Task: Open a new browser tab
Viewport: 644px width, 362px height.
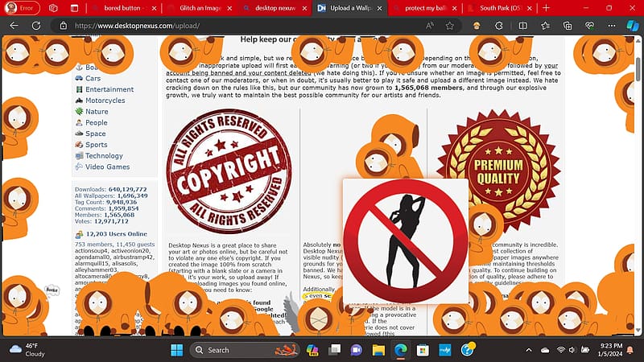Action: pos(546,8)
